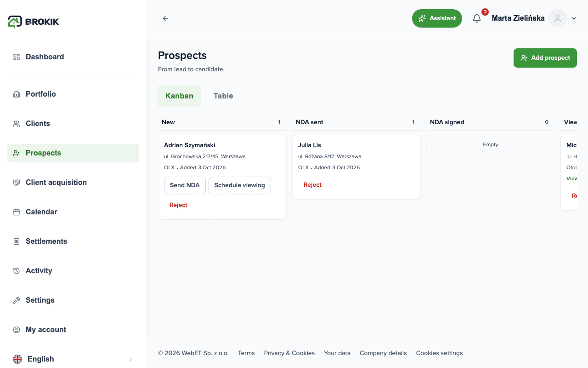Click the Client acquisition handshake icon
This screenshot has width=588, height=368.
click(x=17, y=183)
